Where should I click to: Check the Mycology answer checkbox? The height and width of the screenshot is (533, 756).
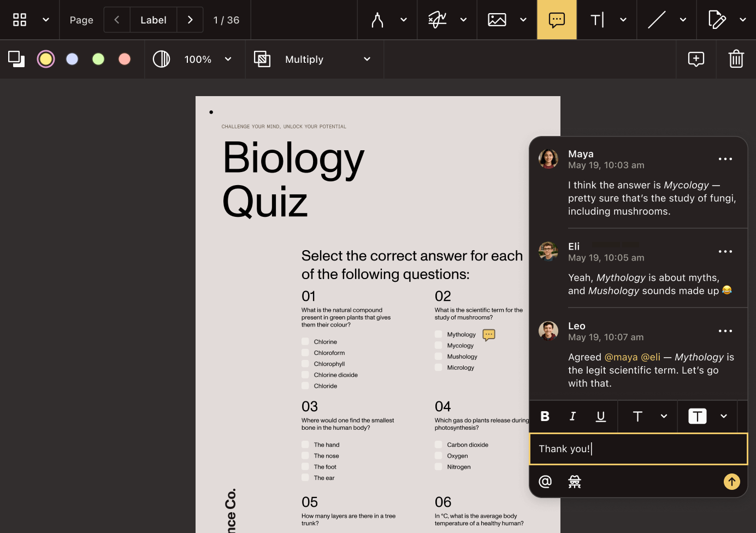point(439,345)
